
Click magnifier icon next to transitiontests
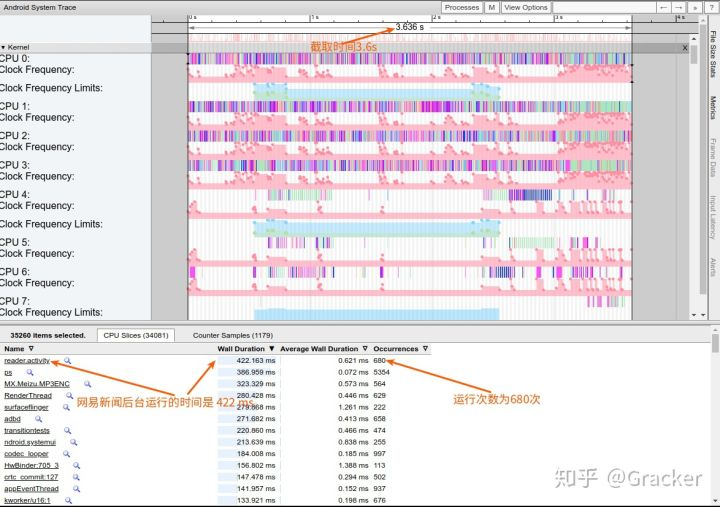(68, 431)
